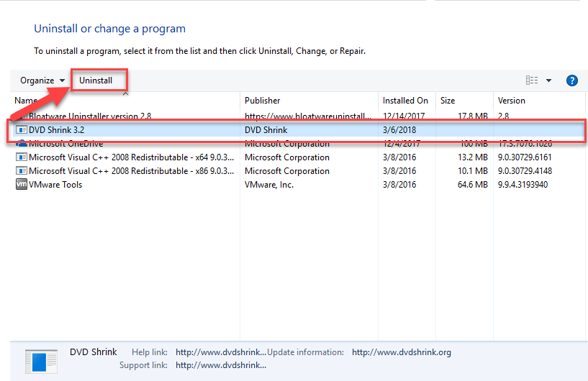Open the help question mark icon
This screenshot has height=381, width=588.
(x=572, y=81)
